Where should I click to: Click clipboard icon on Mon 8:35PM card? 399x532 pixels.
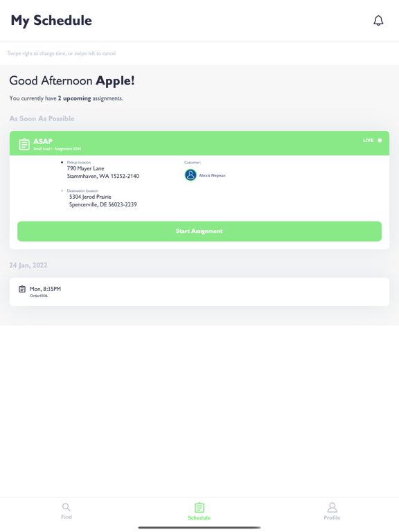[x=22, y=289]
